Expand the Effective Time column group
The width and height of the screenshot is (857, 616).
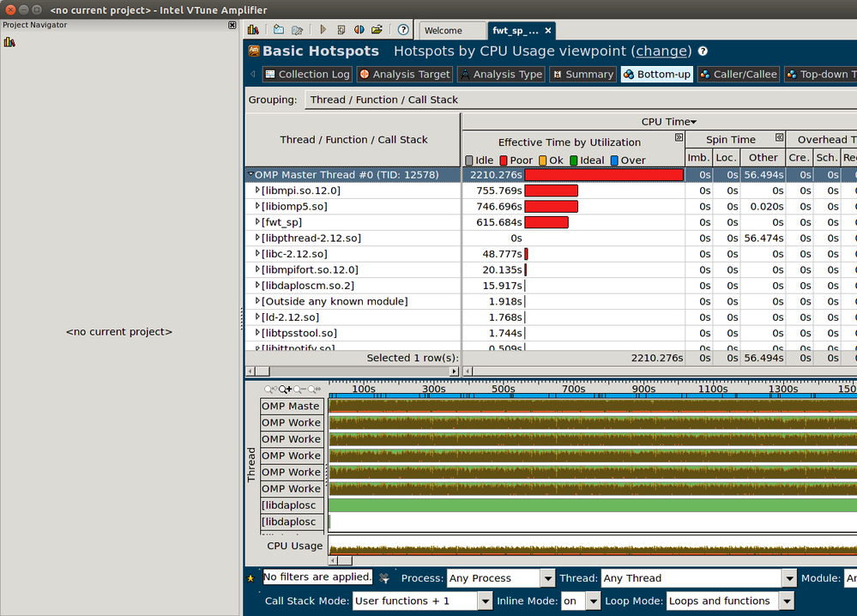(679, 137)
